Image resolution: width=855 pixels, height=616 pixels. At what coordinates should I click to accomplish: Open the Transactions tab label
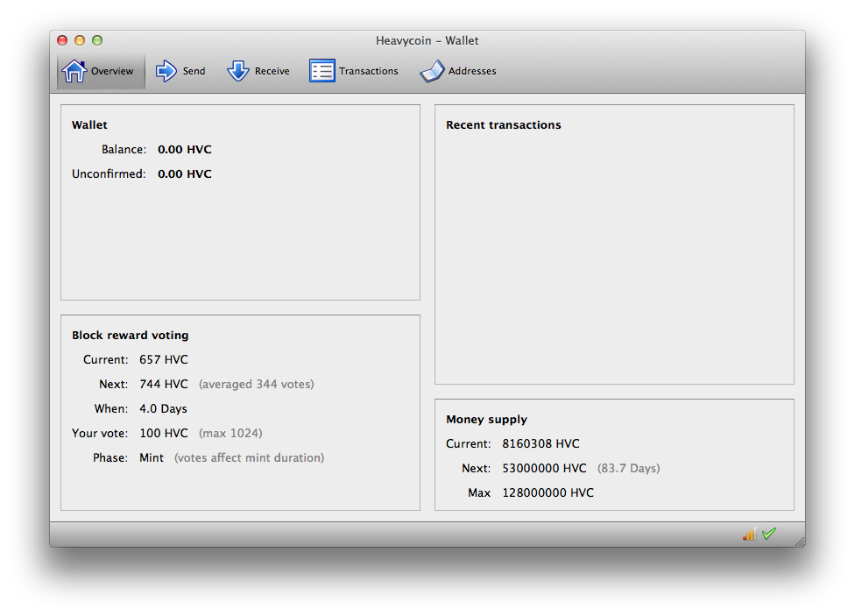pyautogui.click(x=369, y=71)
